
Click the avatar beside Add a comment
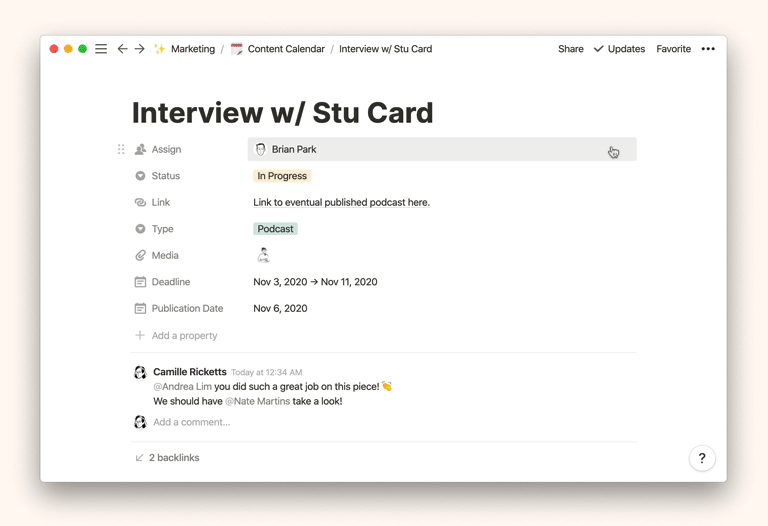141,422
